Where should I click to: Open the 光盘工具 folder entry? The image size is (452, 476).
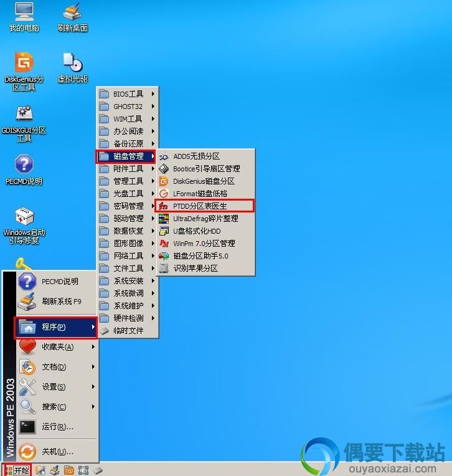(128, 193)
